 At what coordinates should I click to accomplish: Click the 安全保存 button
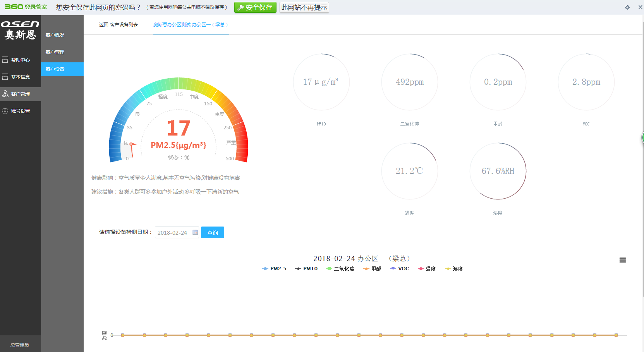tap(255, 7)
